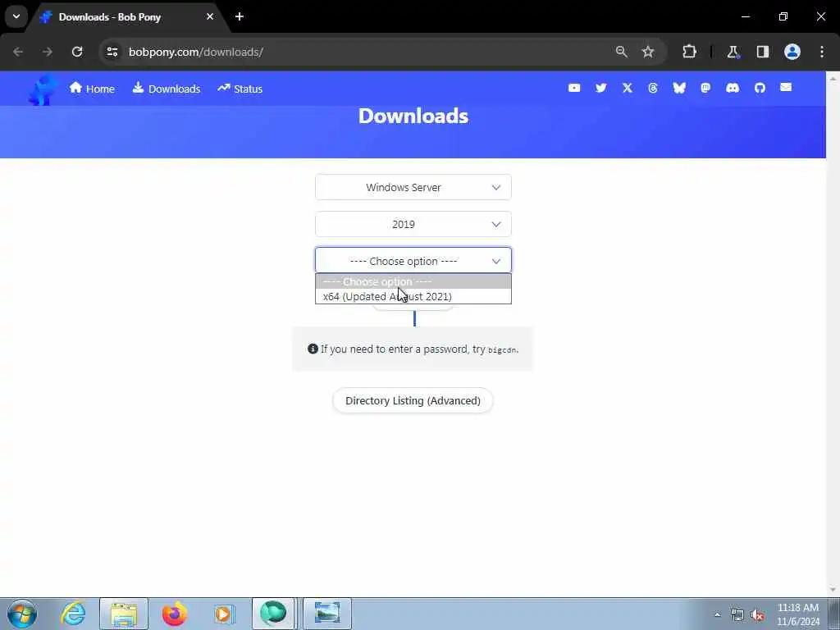This screenshot has width=840, height=630.
Task: Click the page vertical scrollbar up arrow
Action: [x=833, y=78]
